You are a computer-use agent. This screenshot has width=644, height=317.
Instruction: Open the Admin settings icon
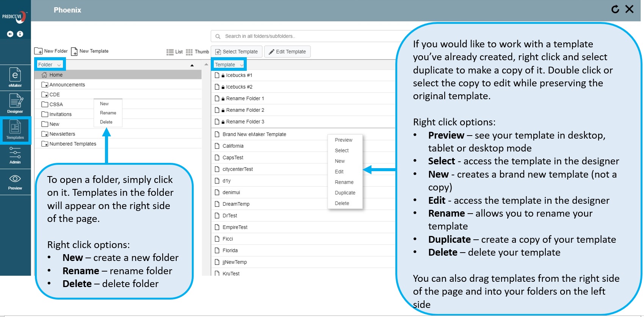click(15, 155)
